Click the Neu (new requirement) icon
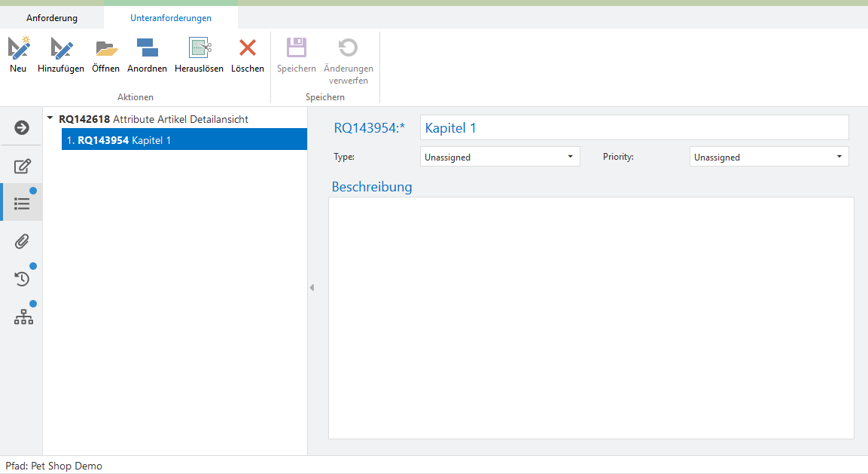This screenshot has height=474, width=868. pyautogui.click(x=19, y=49)
